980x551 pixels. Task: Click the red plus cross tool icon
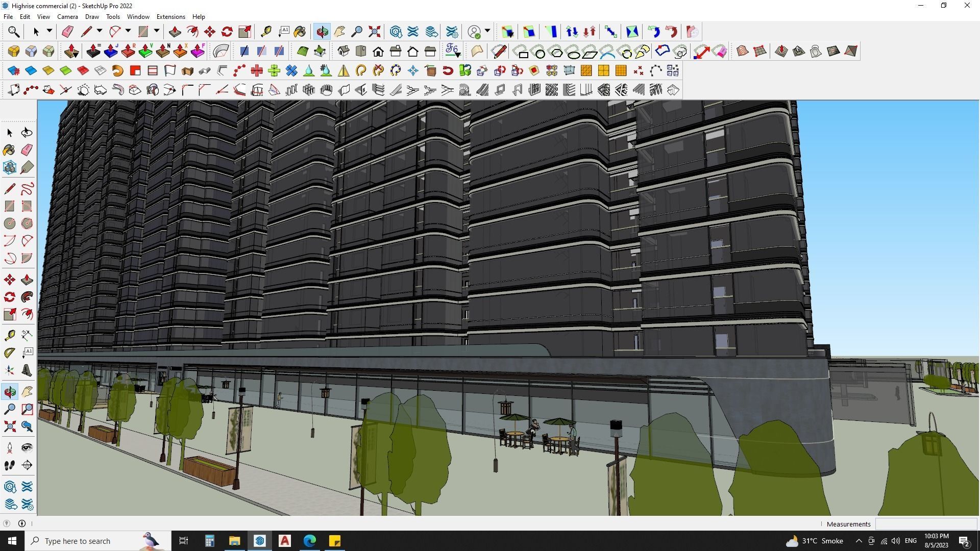(257, 70)
